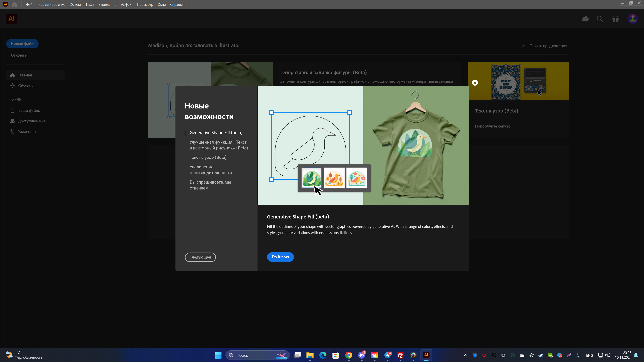Open the Редактирование menu

click(x=52, y=5)
